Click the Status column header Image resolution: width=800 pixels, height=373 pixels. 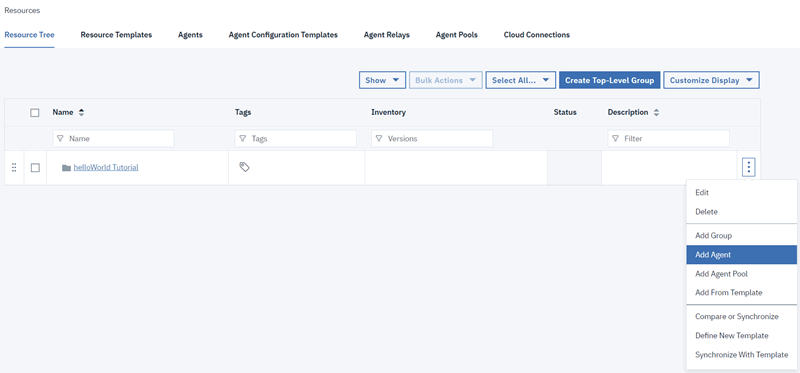[x=565, y=112]
